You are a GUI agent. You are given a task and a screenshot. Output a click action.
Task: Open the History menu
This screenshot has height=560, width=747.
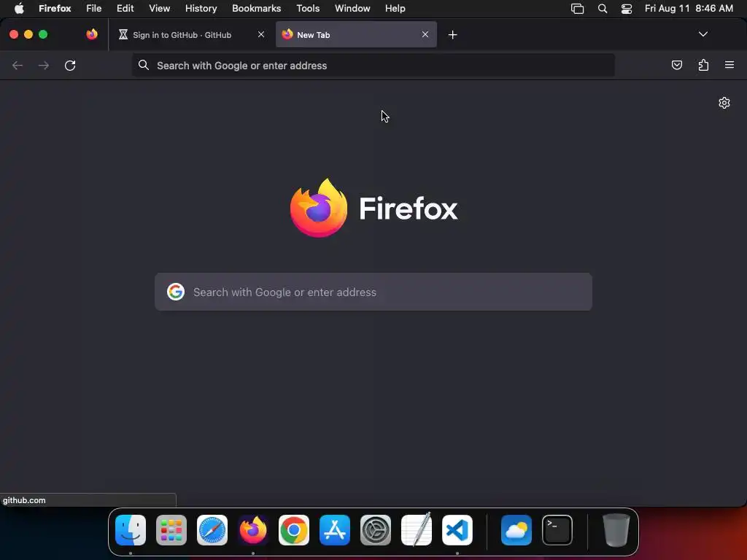(x=201, y=8)
